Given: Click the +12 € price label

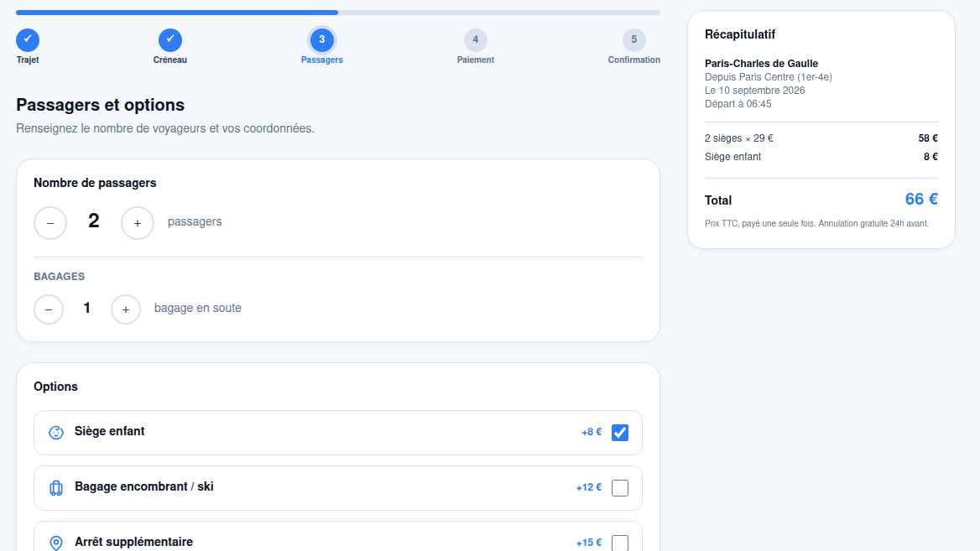Looking at the screenshot, I should tap(589, 488).
